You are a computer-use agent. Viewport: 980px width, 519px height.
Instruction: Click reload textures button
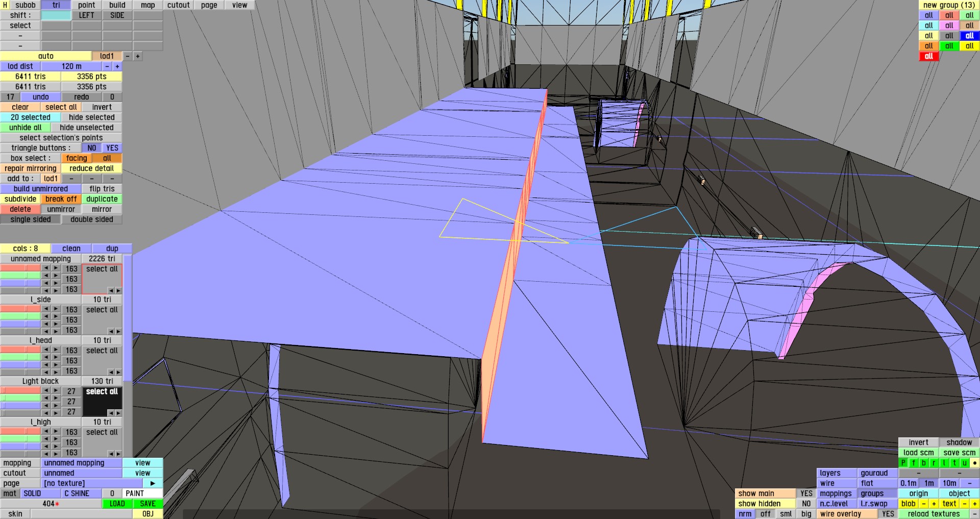934,514
